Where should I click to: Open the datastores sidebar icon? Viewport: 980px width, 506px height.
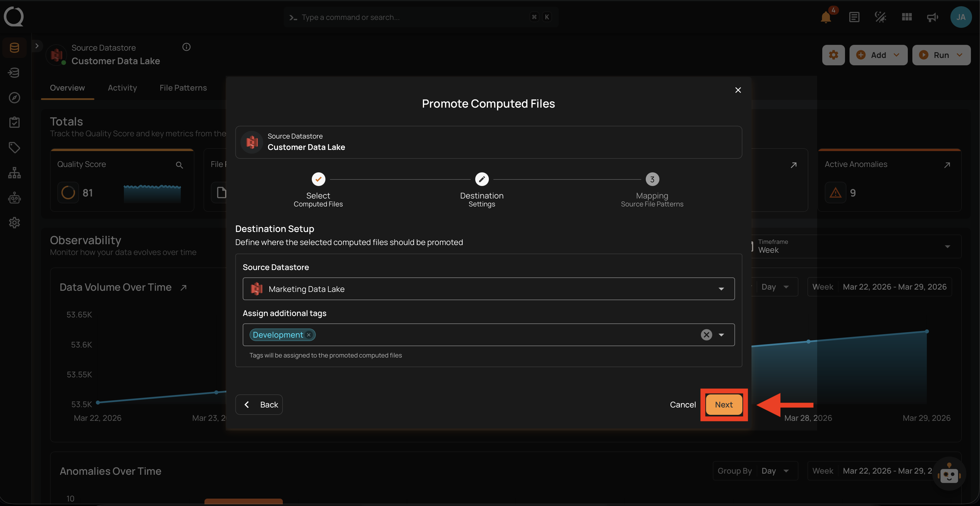tap(14, 47)
